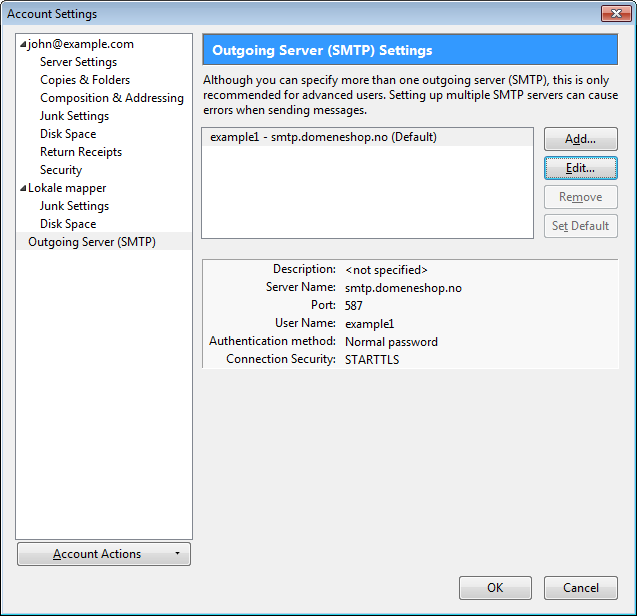Open Return Receipts settings
637x616 pixels.
coord(81,152)
